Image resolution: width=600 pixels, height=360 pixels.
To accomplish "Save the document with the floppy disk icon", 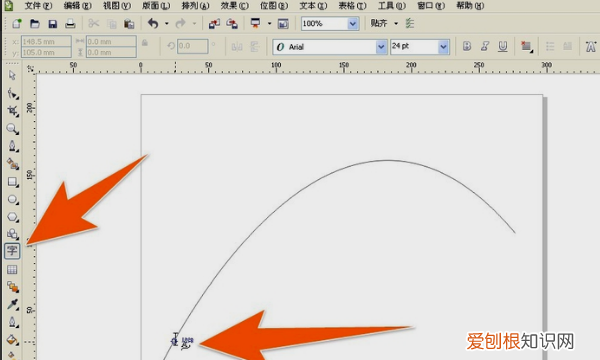I will [x=52, y=24].
